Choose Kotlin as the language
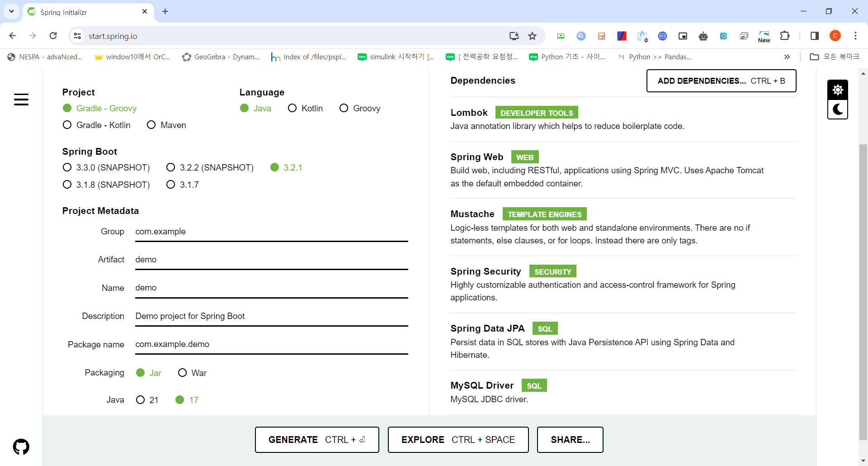Image resolution: width=868 pixels, height=466 pixels. coord(305,108)
